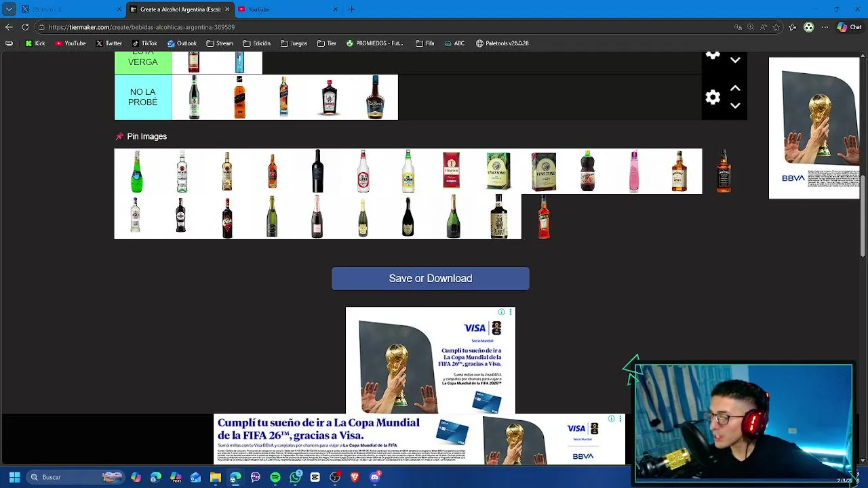Open OBS Studio from the taskbar
The height and width of the screenshot is (488, 868).
pos(335,477)
